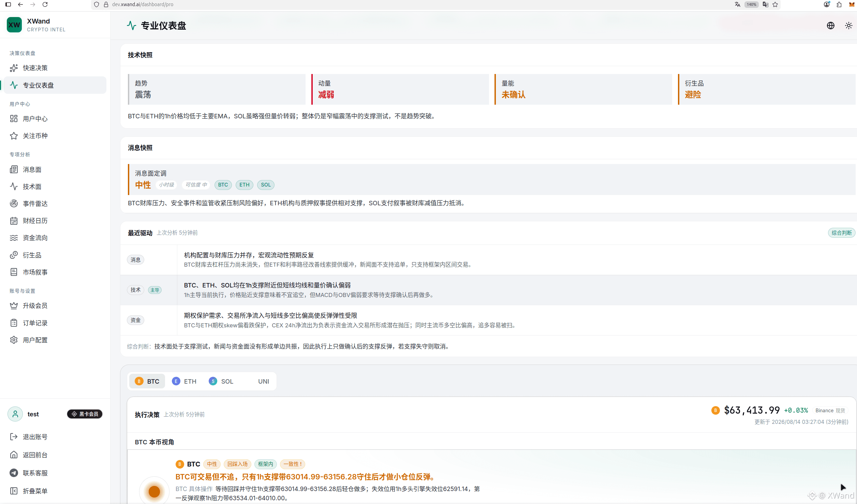Toggle the light/dark theme sun icon

click(849, 26)
